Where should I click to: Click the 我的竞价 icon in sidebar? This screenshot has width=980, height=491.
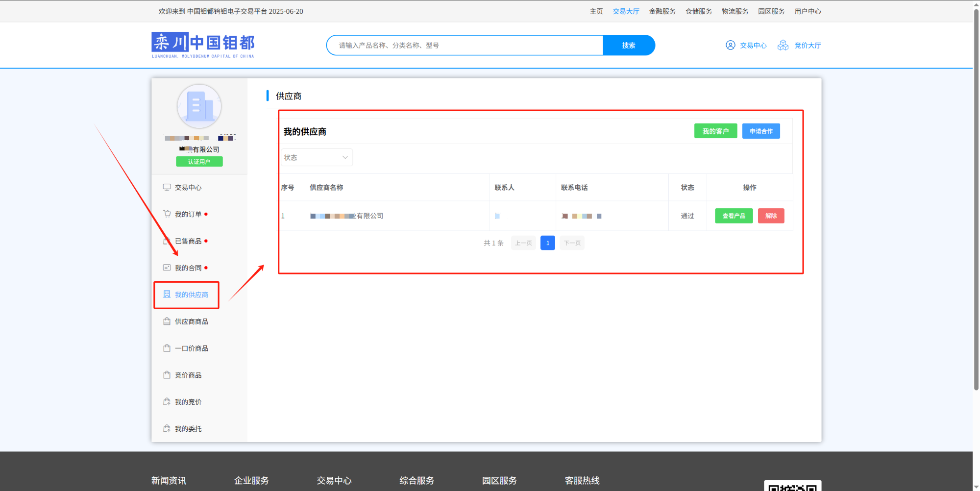tap(167, 402)
